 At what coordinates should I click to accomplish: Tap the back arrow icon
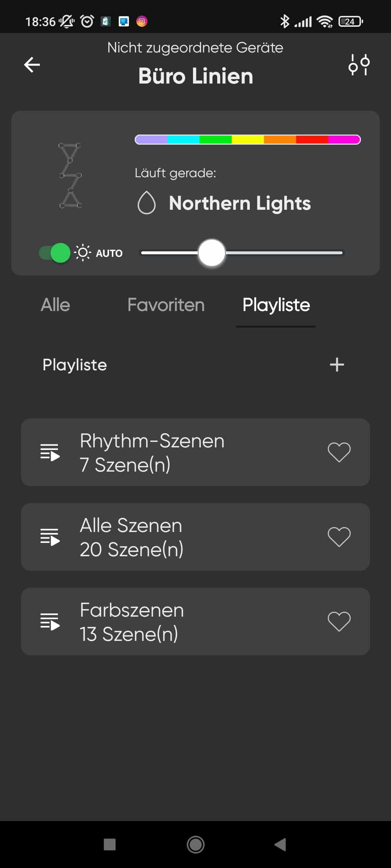coord(32,65)
